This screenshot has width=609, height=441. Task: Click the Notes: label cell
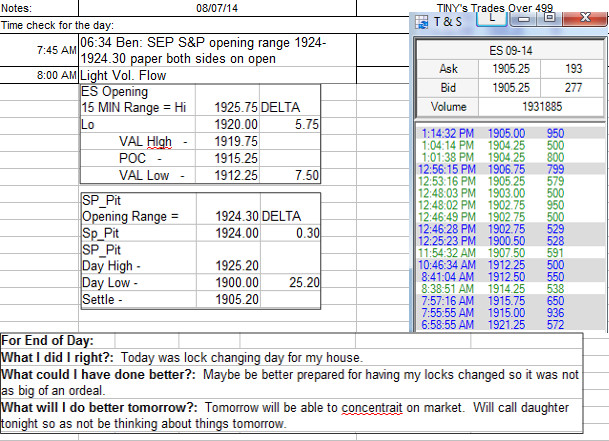point(39,8)
